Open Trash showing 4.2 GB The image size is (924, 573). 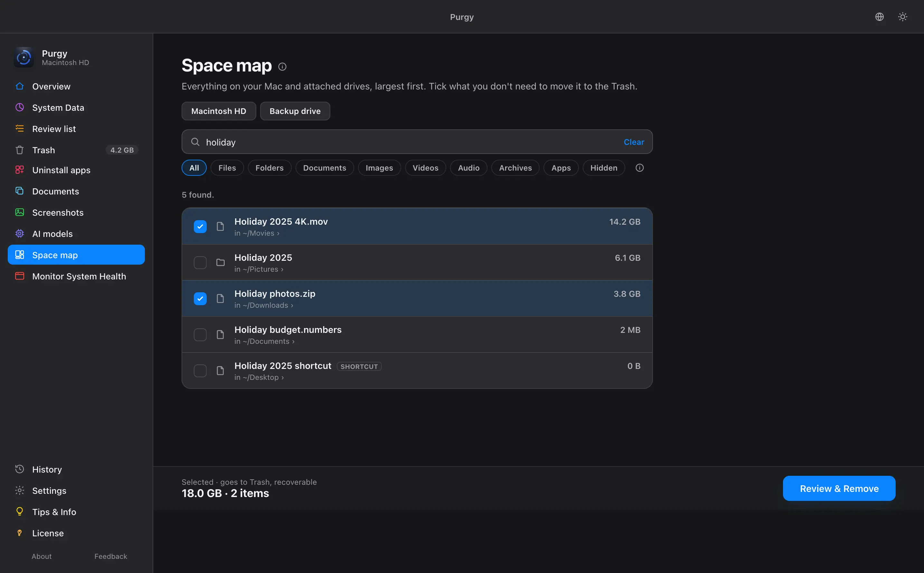[76, 150]
